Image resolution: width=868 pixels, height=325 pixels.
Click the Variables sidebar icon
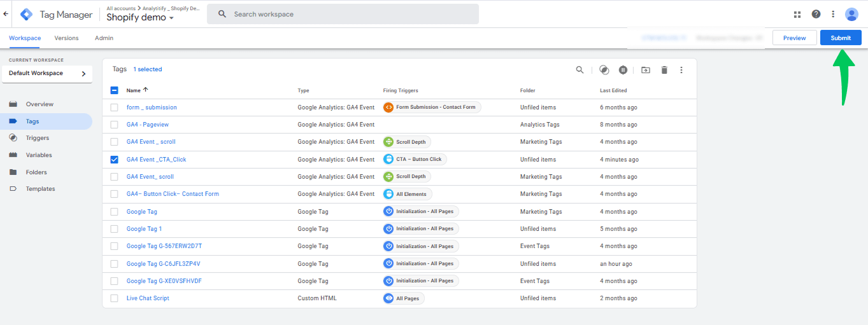pyautogui.click(x=13, y=155)
